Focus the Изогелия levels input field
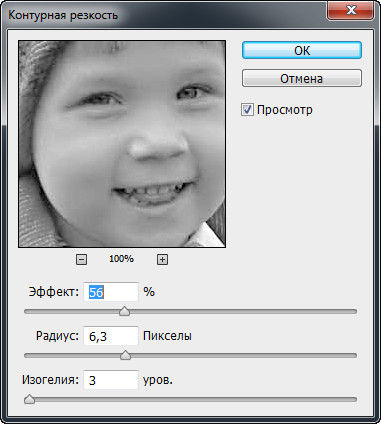 (x=111, y=380)
